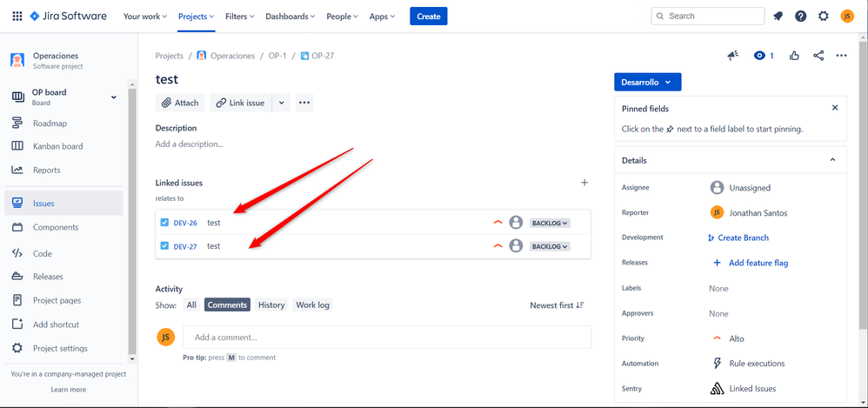Open the People dropdown menu
The image size is (868, 408).
pyautogui.click(x=342, y=16)
